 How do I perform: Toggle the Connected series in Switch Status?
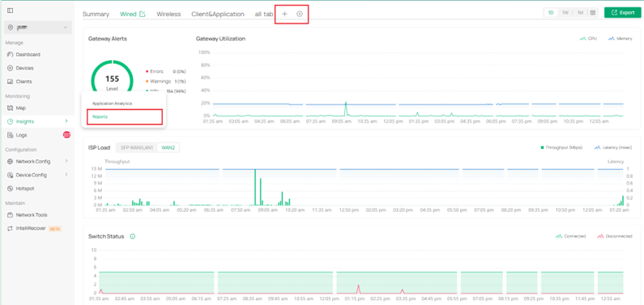pyautogui.click(x=570, y=236)
